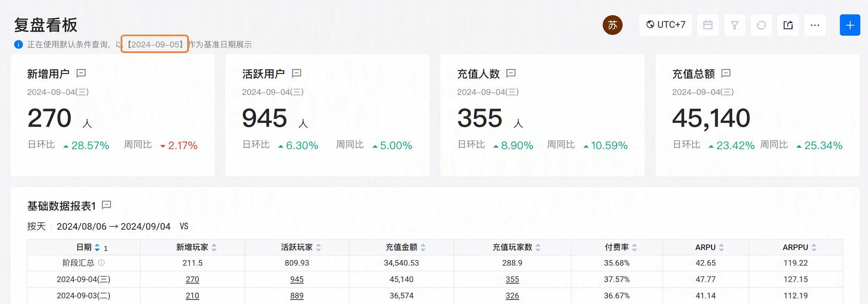Click the 28.57% 日环比 value in 新增用户
This screenshot has height=304, width=868.
tap(90, 145)
